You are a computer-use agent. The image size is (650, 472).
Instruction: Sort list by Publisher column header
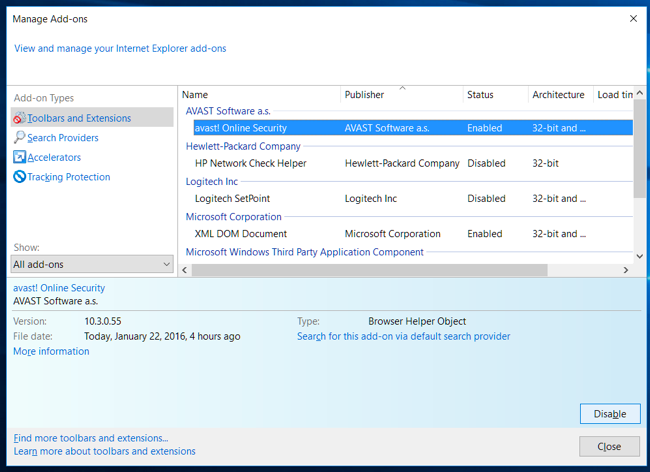[401, 94]
